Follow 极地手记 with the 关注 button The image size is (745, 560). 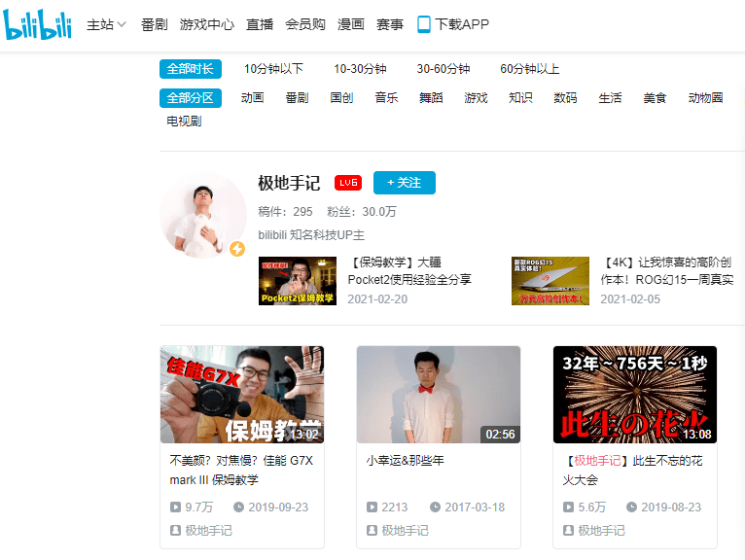[405, 183]
